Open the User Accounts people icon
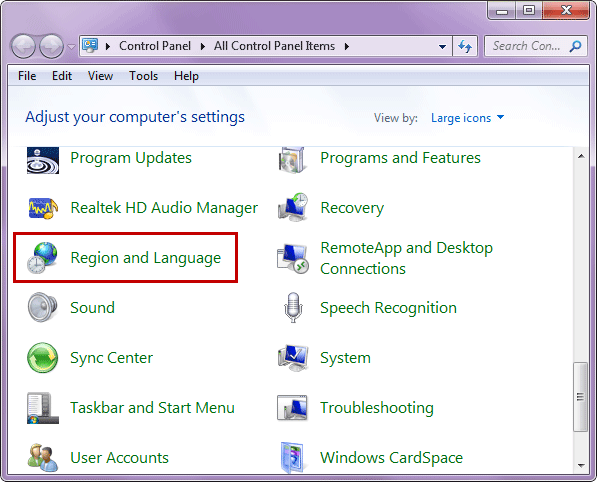 (x=43, y=458)
